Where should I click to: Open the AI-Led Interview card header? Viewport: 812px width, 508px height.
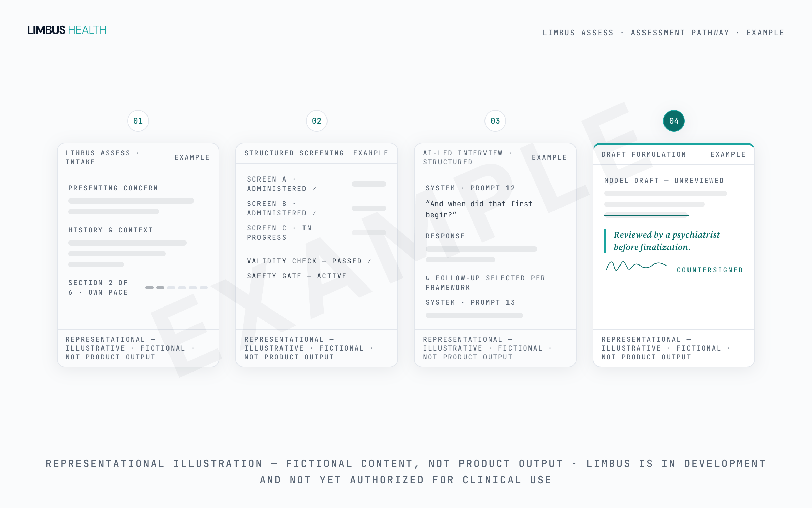(x=495, y=157)
